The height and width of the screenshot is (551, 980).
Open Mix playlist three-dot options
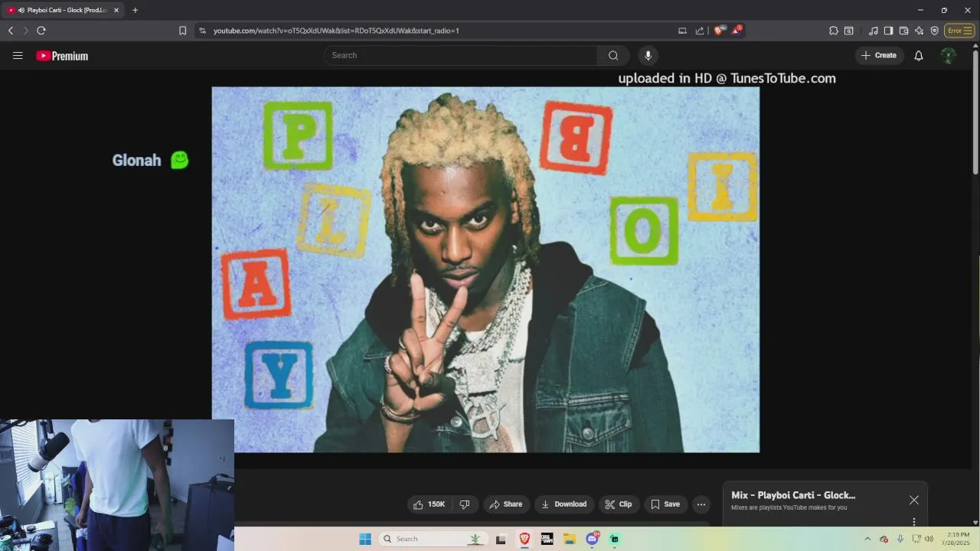click(913, 522)
